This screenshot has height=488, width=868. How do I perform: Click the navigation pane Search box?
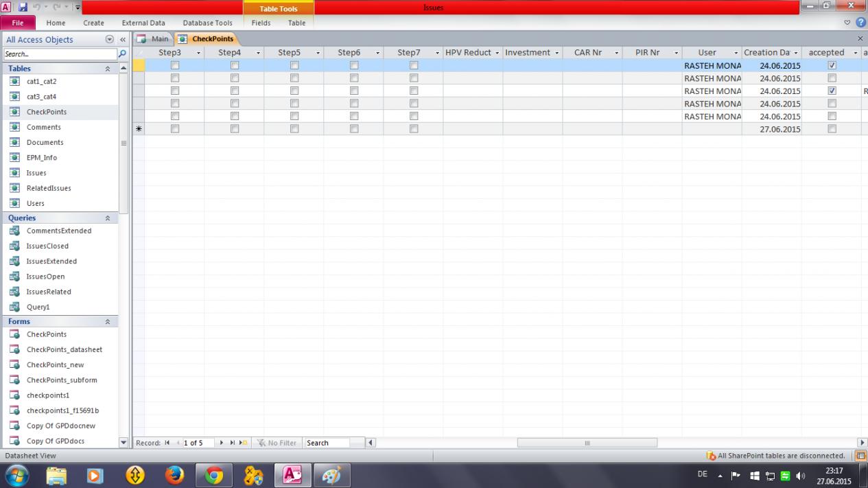coord(60,54)
